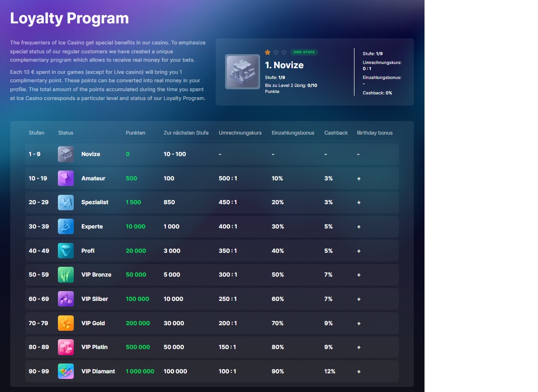The image size is (538, 392).
Task: Click the VIP Platin status name
Action: pos(94,347)
